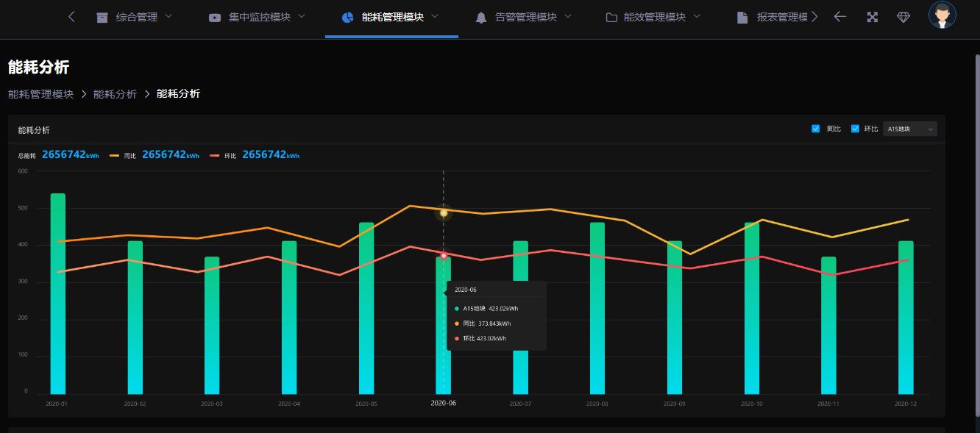Open the 能效管理模块 tab

point(654,17)
